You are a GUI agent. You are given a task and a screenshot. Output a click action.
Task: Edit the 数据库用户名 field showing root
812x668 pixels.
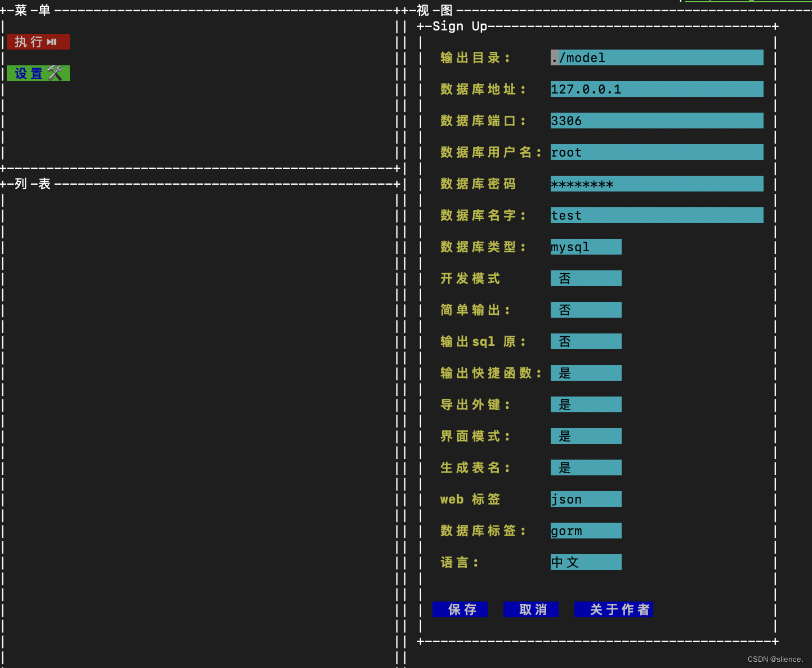657,152
